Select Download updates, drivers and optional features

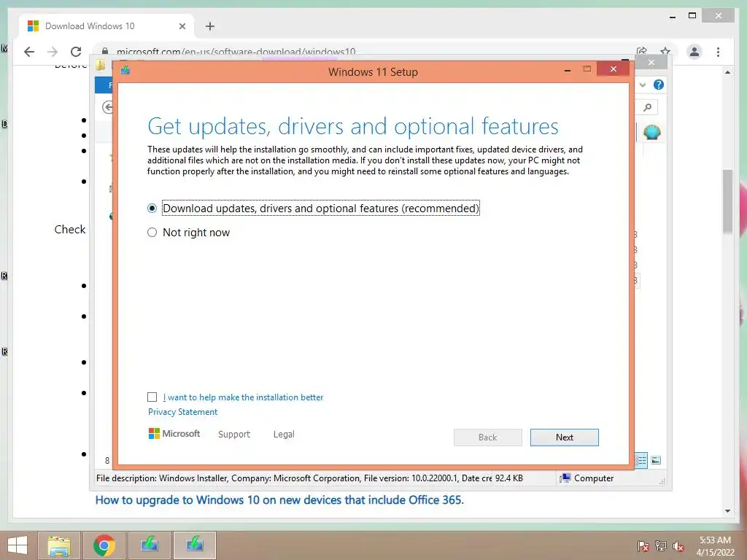pos(314,208)
